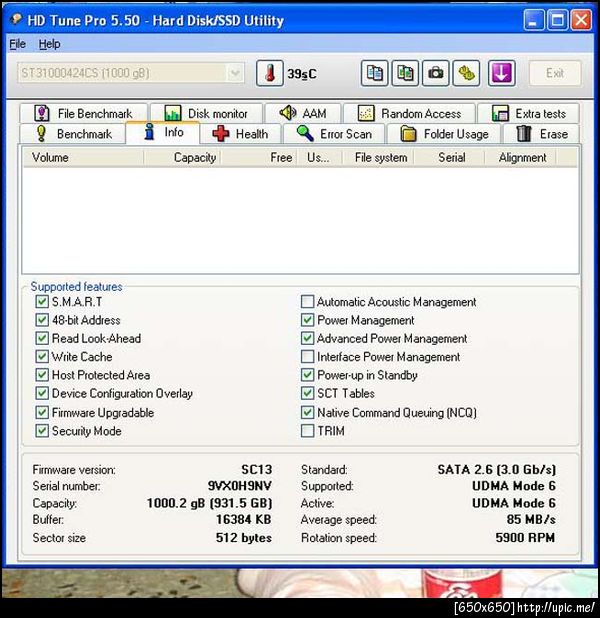Click the average speed value 85 MB/s

tap(531, 519)
